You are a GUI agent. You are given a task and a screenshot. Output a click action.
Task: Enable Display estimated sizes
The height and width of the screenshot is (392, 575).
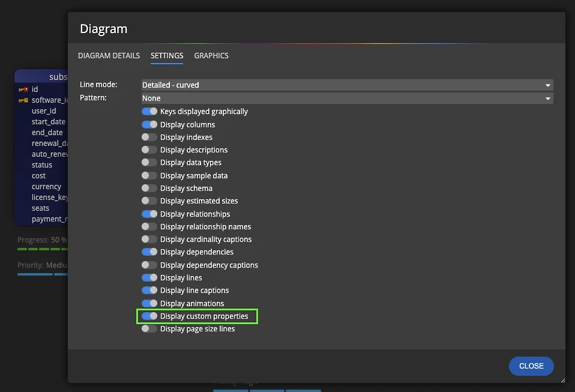tap(149, 201)
